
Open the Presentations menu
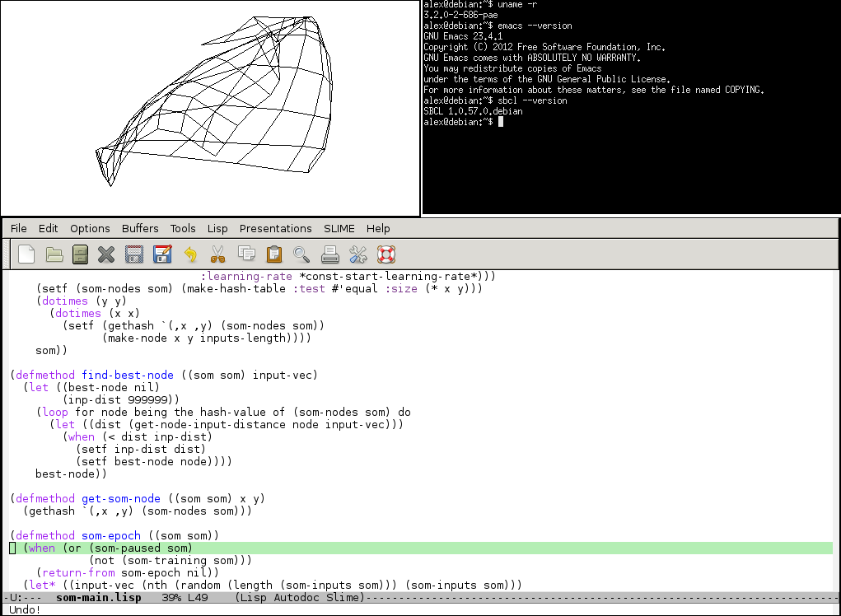tap(276, 228)
